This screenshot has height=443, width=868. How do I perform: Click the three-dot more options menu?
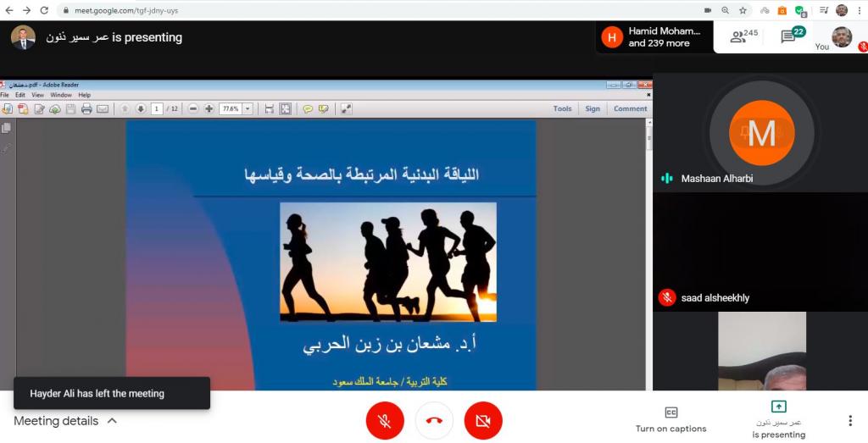tap(849, 421)
